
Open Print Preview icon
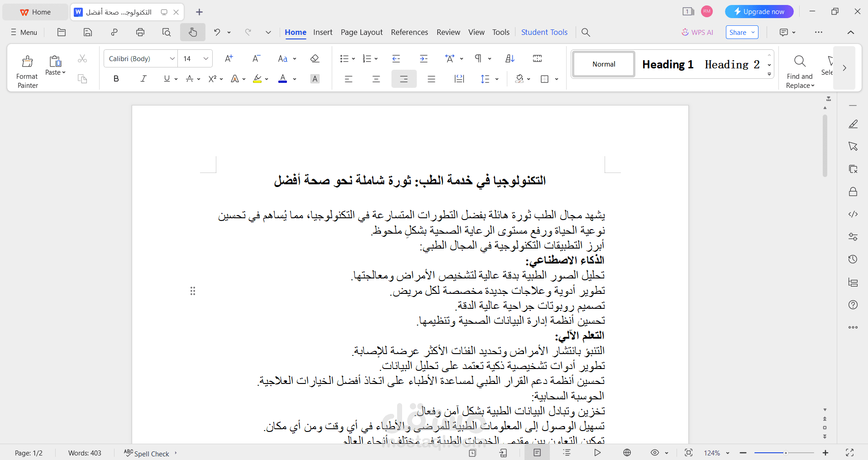click(167, 32)
